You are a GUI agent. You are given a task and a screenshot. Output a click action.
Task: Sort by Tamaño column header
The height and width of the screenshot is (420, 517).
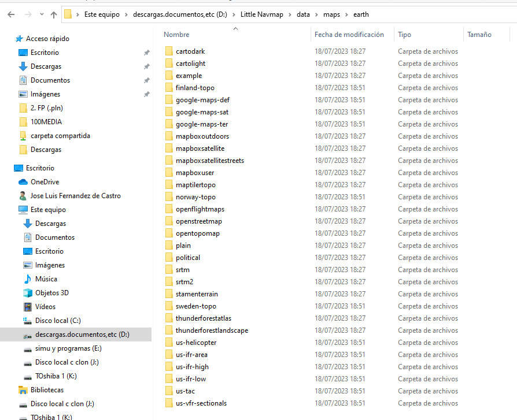point(479,35)
